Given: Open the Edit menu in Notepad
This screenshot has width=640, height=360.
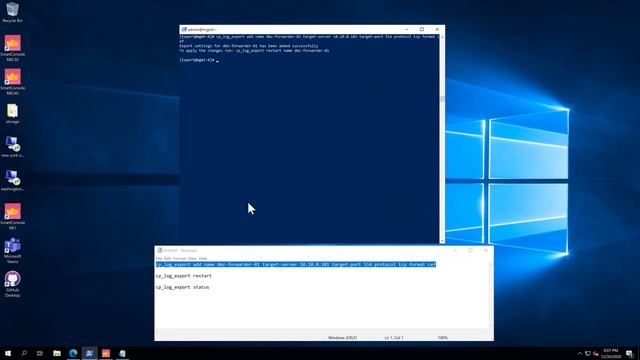Looking at the screenshot, I should click(x=167, y=258).
